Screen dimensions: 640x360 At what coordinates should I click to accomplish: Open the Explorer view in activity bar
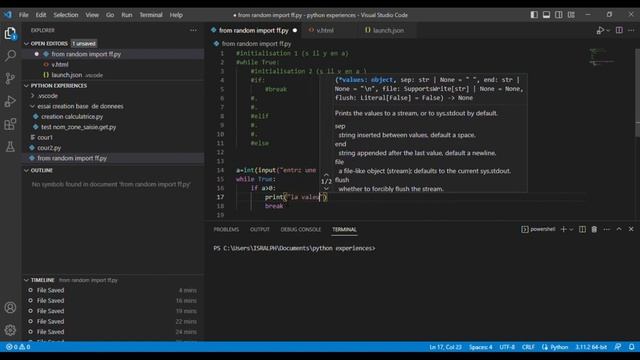click(x=10, y=33)
